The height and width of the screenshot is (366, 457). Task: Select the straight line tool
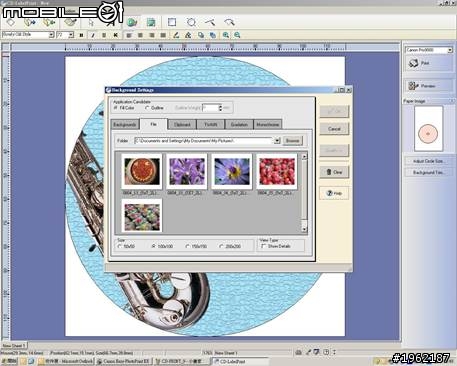tap(210, 22)
